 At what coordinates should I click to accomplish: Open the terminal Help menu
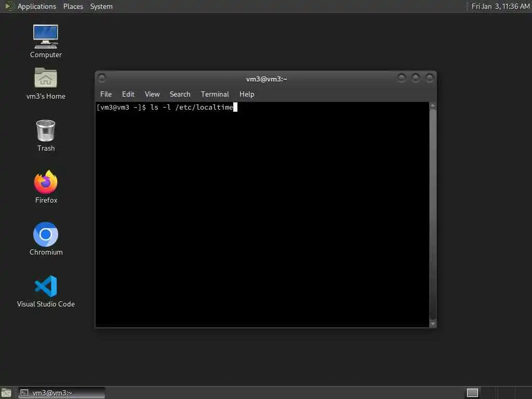247,95
